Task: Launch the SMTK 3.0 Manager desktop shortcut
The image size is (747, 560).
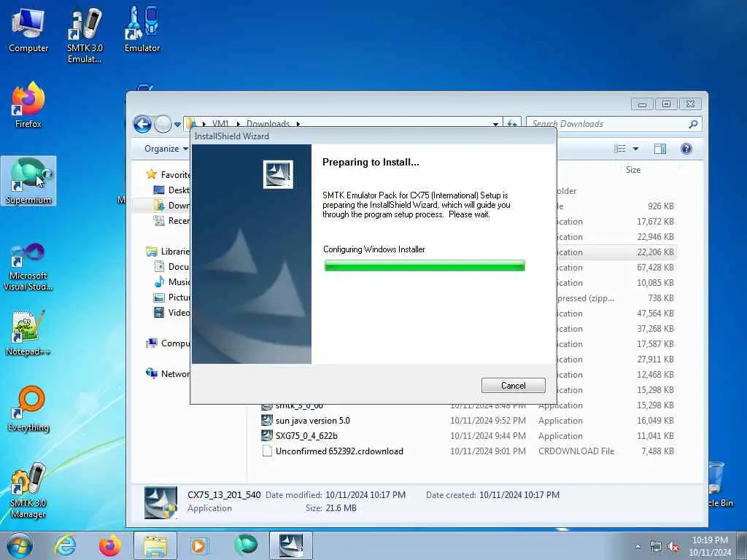Action: click(28, 491)
